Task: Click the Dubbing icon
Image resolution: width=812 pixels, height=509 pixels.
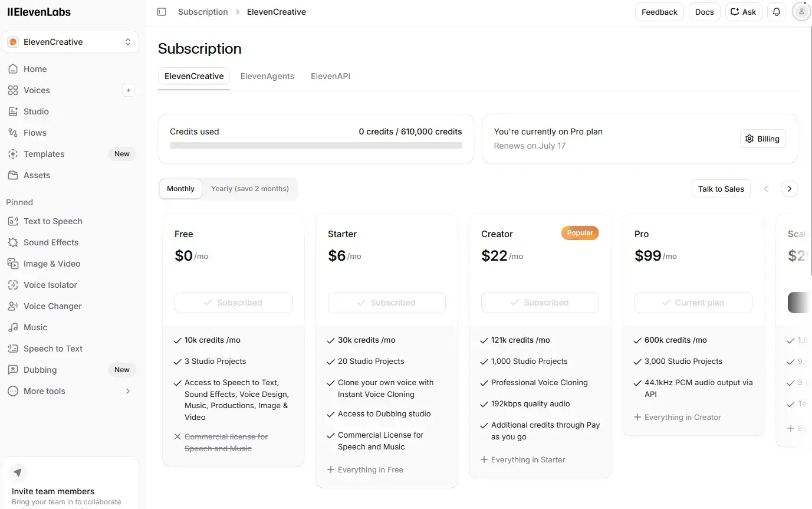Action: (12, 370)
